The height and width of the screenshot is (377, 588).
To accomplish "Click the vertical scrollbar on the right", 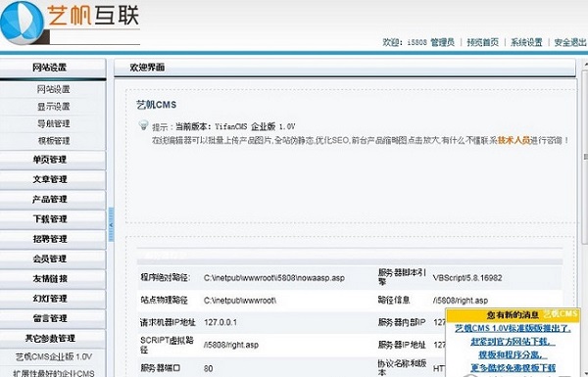I will [x=585, y=158].
